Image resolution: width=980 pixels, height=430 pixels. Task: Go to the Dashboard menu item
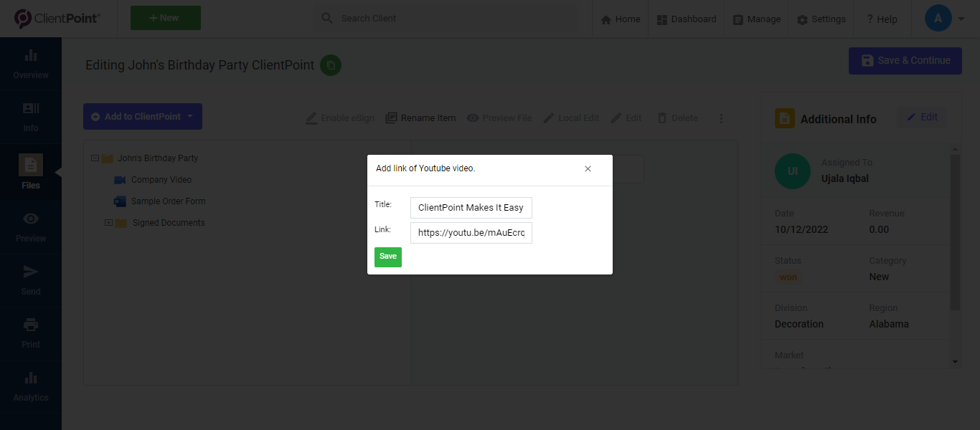[686, 19]
